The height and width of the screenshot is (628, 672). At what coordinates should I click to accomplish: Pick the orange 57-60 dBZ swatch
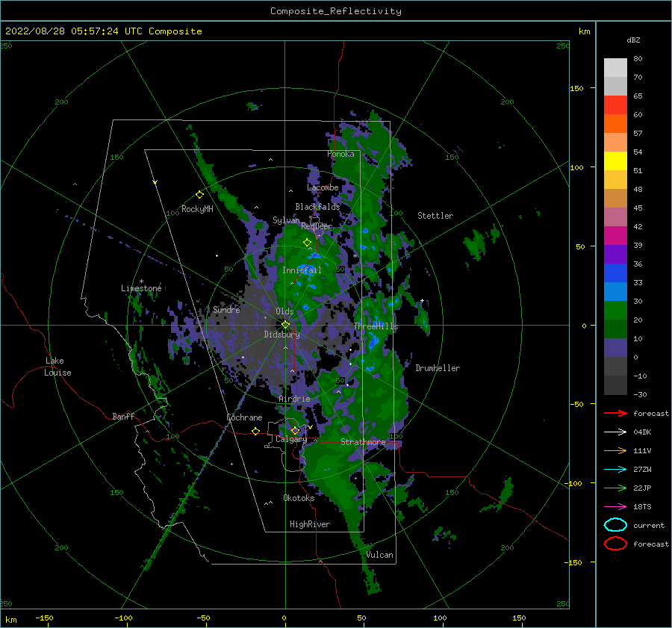(615, 124)
